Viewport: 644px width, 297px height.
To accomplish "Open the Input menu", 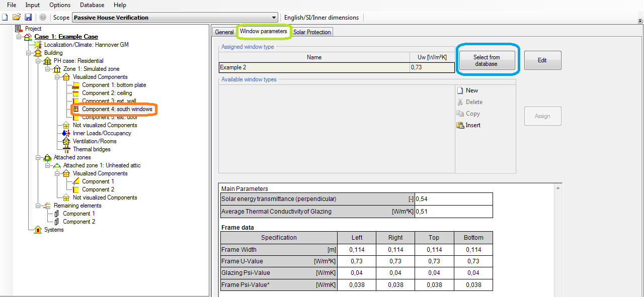I will pyautogui.click(x=33, y=5).
